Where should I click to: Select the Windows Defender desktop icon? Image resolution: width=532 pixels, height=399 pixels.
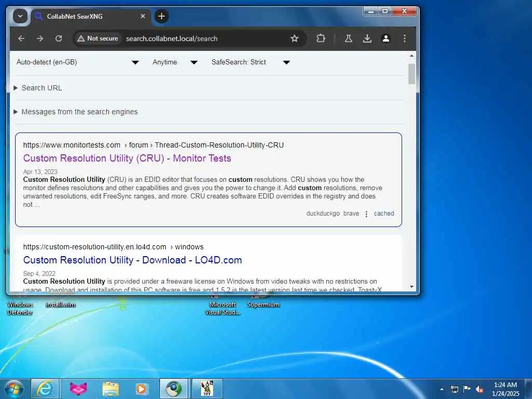tap(20, 308)
